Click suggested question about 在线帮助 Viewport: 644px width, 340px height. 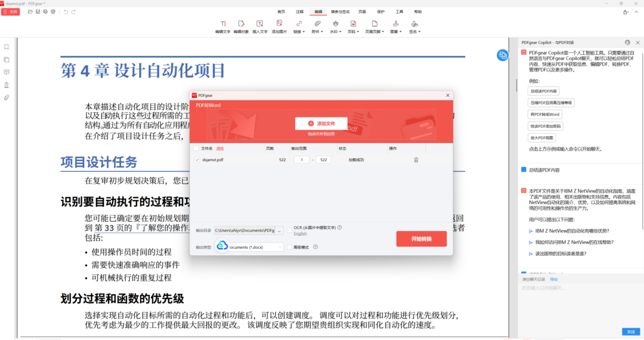point(574,243)
